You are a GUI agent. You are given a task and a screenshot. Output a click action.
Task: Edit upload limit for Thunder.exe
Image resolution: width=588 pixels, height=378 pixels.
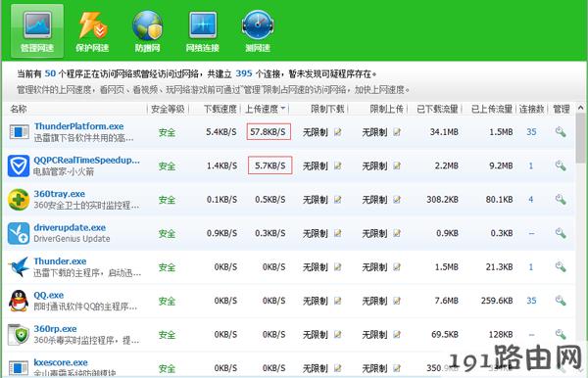coord(397,266)
